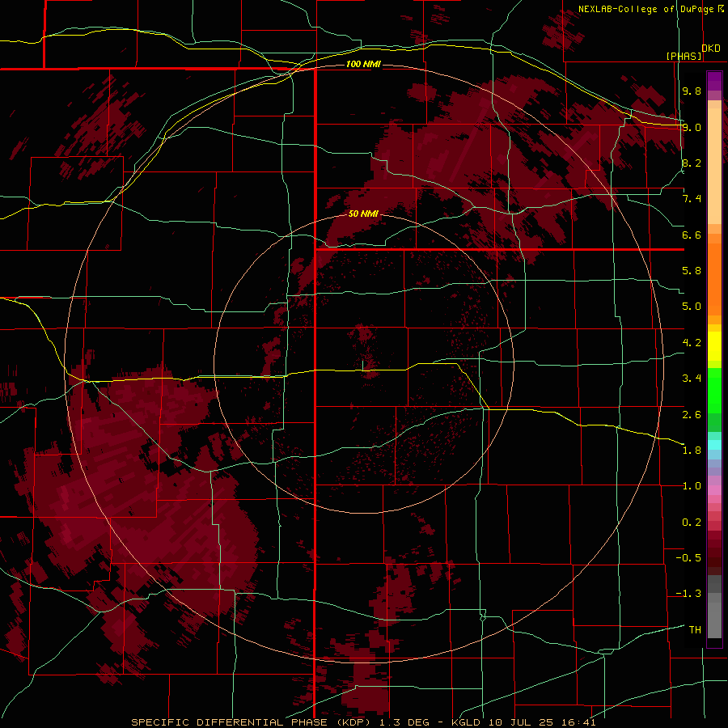Click the 7.4 legend value
Screen dimensions: 728x728
click(x=692, y=199)
